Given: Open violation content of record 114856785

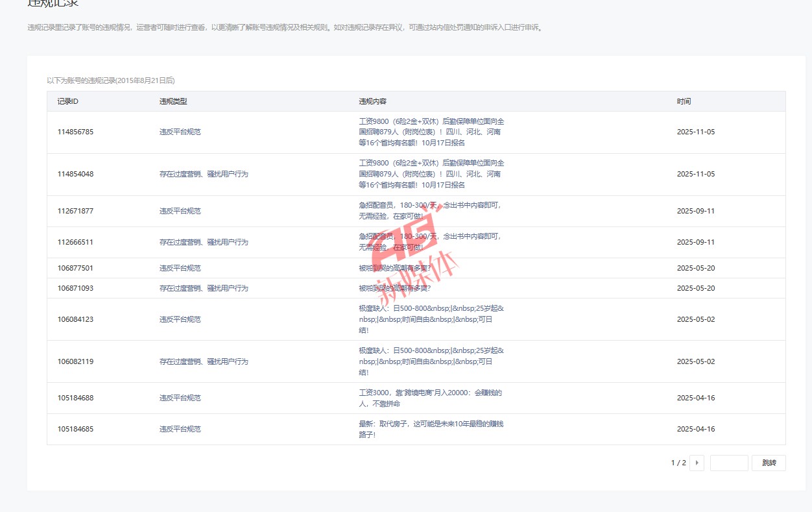Looking at the screenshot, I should pyautogui.click(x=431, y=132).
